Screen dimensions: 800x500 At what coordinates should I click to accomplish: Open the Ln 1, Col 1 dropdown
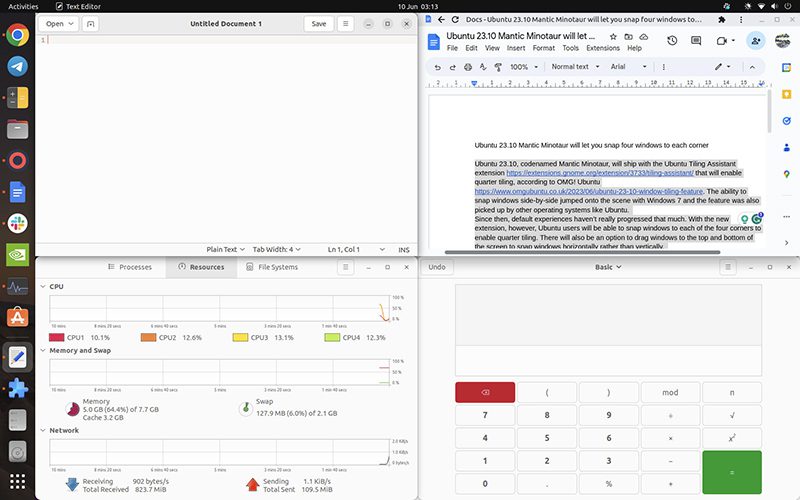coord(356,249)
